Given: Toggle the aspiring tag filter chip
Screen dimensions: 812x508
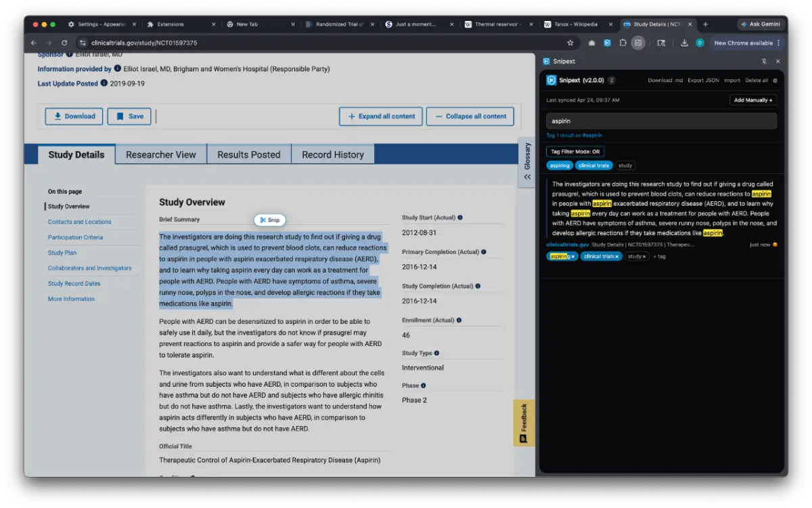Looking at the screenshot, I should (x=560, y=165).
